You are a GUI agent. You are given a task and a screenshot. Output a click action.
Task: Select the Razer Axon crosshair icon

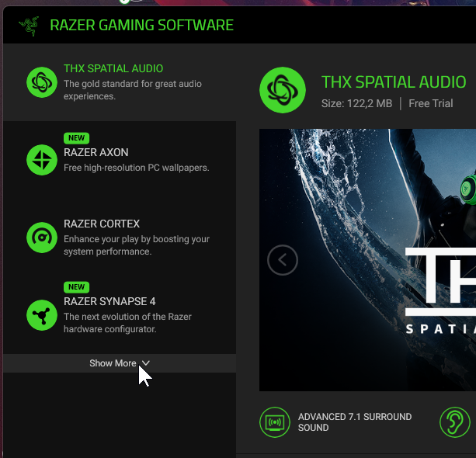click(42, 160)
